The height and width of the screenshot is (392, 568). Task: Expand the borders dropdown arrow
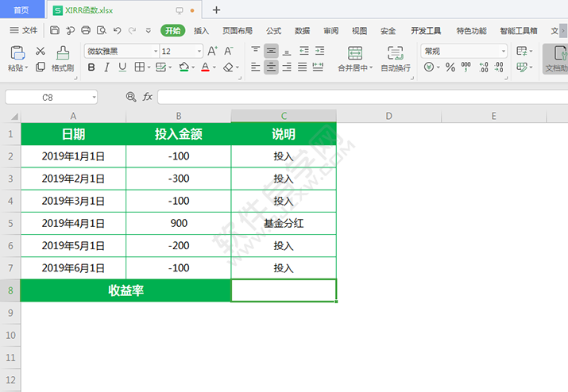pyautogui.click(x=149, y=67)
